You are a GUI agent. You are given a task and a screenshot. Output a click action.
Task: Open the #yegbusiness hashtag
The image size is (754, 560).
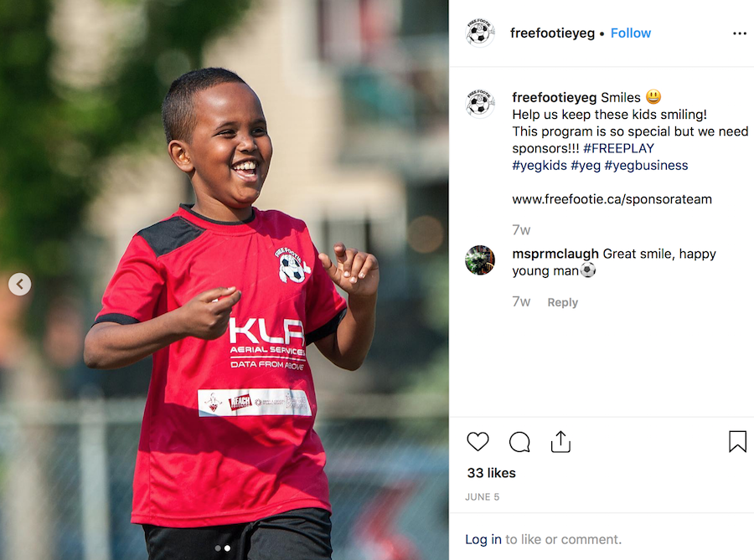coord(646,166)
